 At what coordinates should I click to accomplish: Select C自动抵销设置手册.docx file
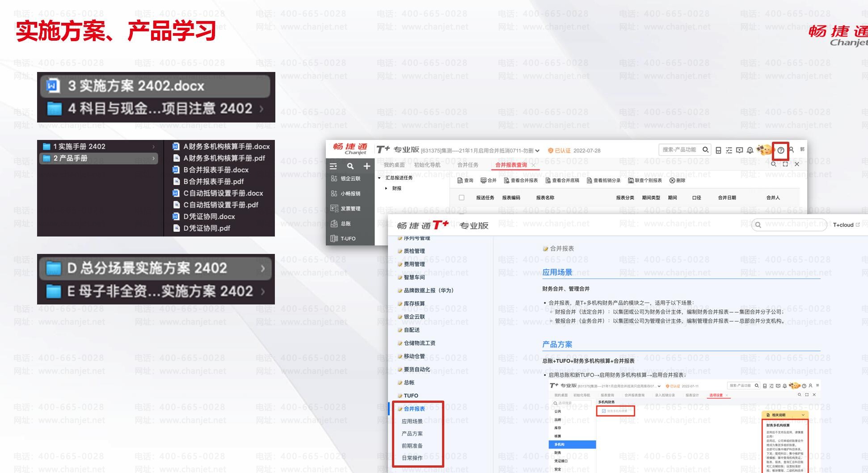pos(218,193)
